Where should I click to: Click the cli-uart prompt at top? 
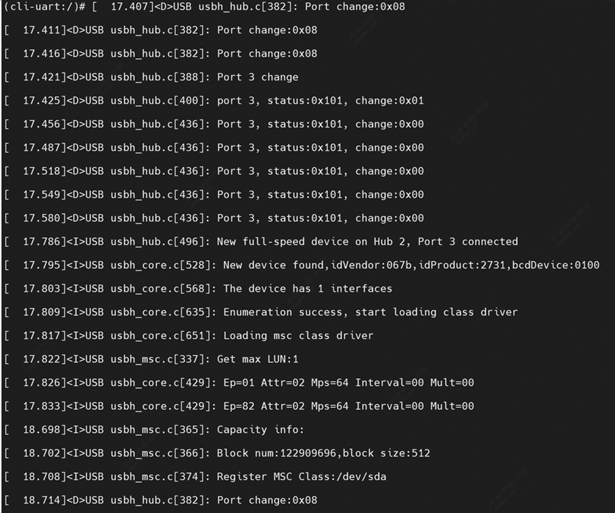point(40,7)
